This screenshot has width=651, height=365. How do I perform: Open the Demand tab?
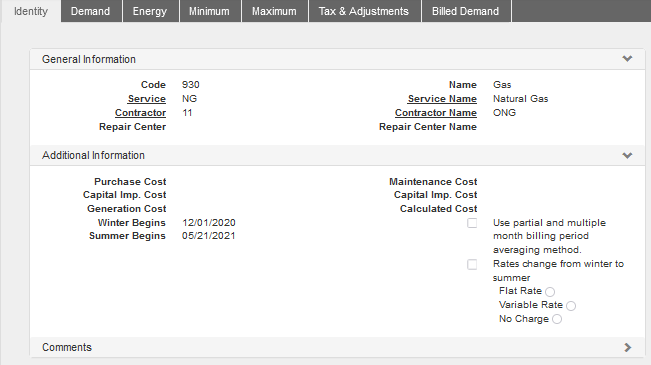(x=91, y=11)
